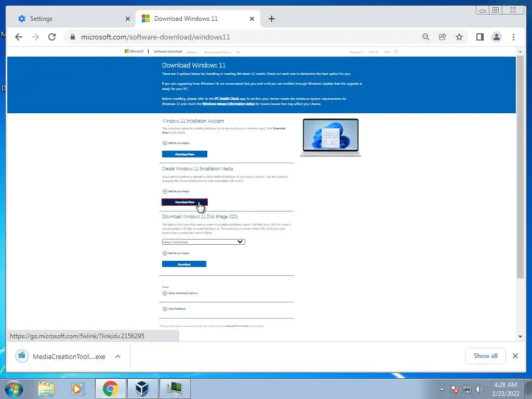Click Download Now under Installation Assistant
Image resolution: width=532 pixels, height=399 pixels.
pyautogui.click(x=184, y=154)
